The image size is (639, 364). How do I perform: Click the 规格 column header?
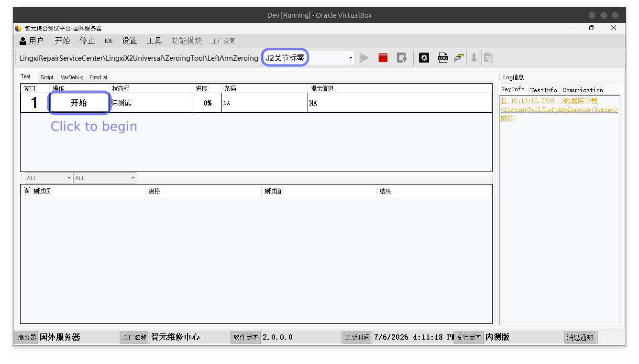(204, 191)
